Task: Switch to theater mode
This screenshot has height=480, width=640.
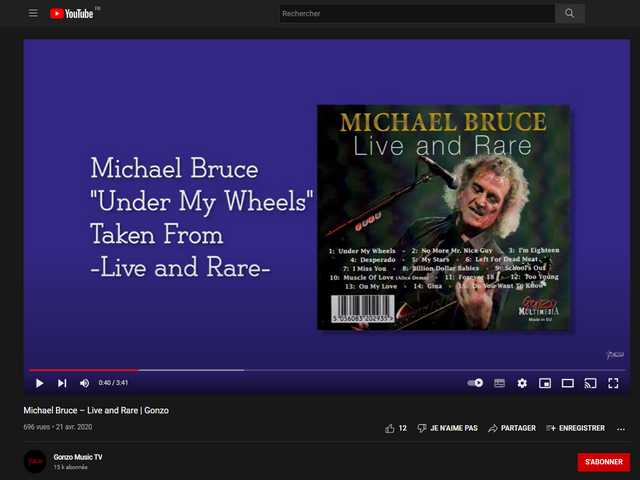Action: tap(567, 383)
